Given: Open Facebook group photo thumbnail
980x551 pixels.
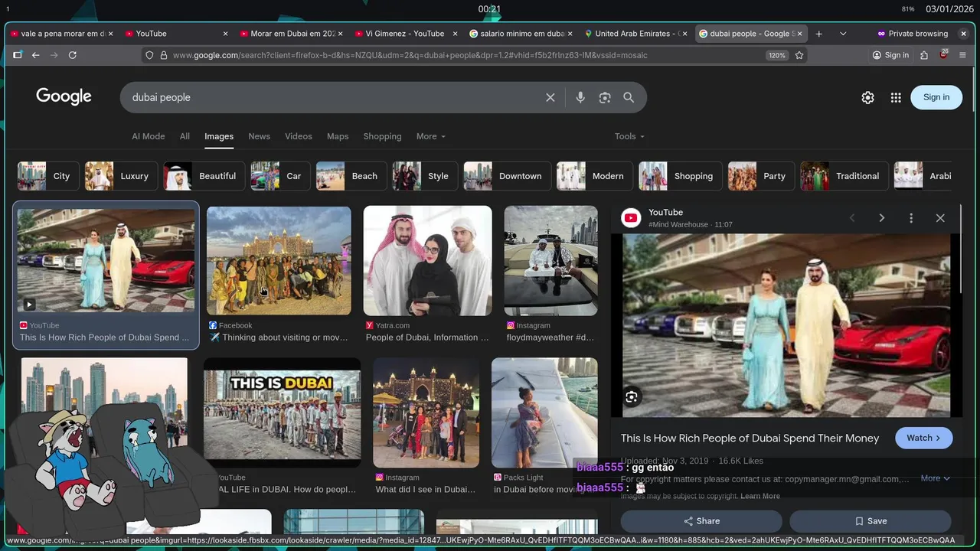Looking at the screenshot, I should point(279,260).
